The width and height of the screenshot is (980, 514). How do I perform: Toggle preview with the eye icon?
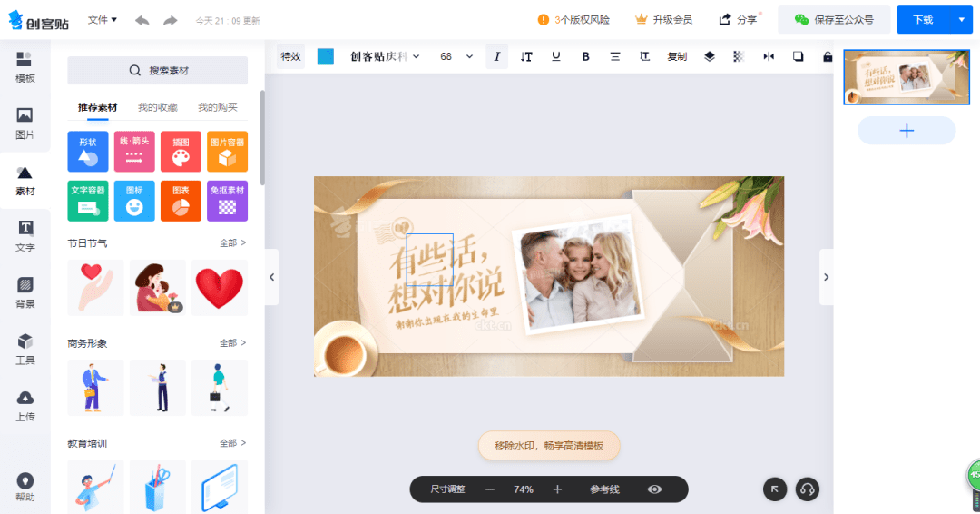click(654, 489)
